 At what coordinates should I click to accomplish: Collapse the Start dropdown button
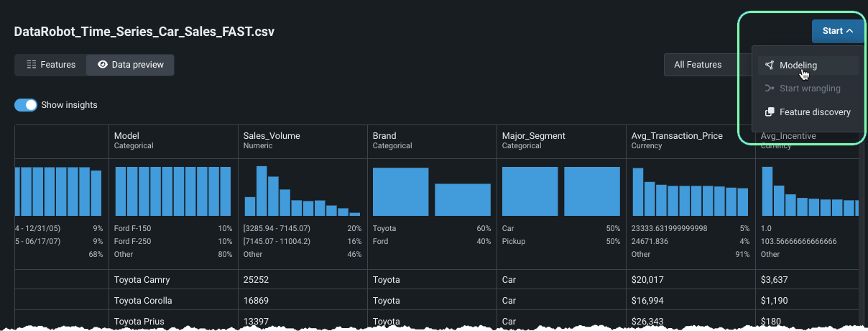point(838,31)
